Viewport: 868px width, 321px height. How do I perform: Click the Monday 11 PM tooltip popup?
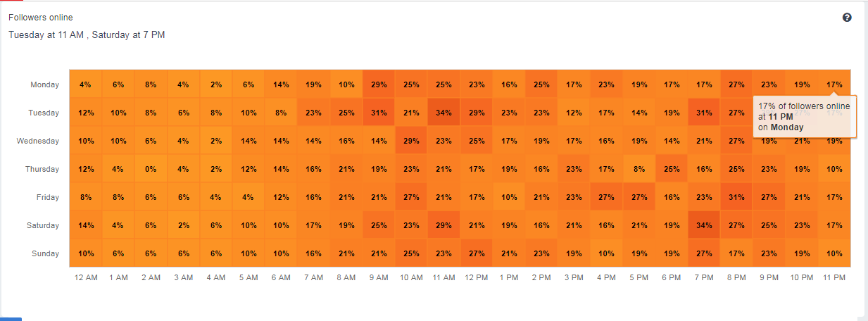[804, 117]
